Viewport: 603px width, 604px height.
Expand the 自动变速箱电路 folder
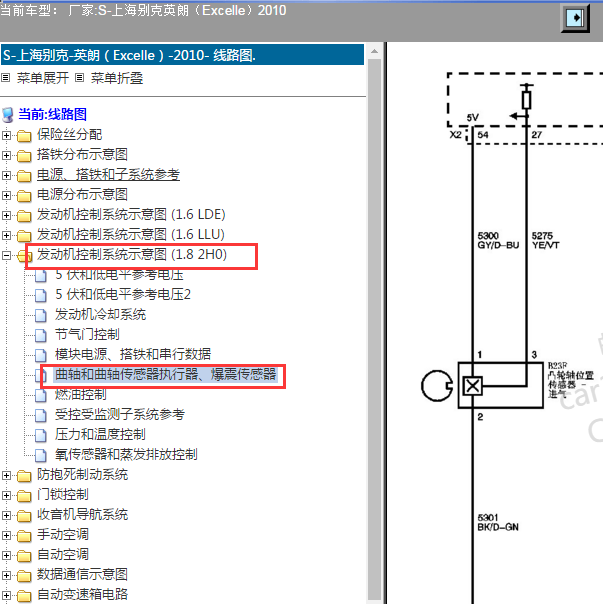click(x=6, y=596)
